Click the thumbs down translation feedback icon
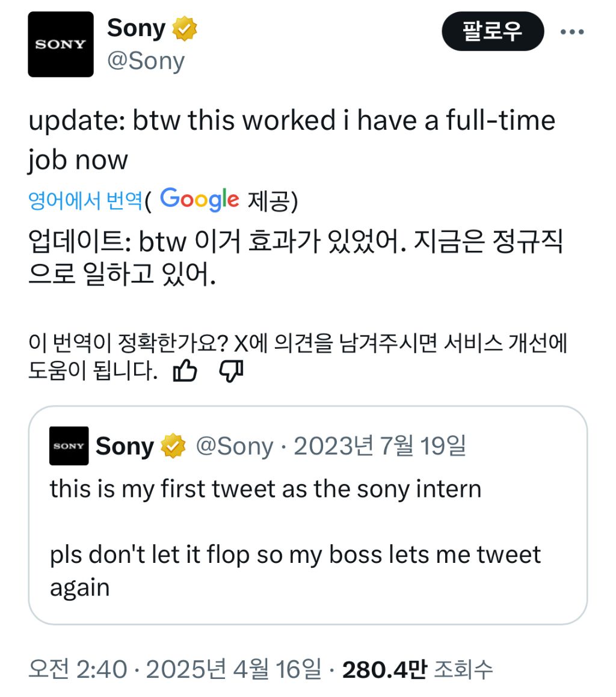This screenshot has height=697, width=616. click(x=232, y=372)
